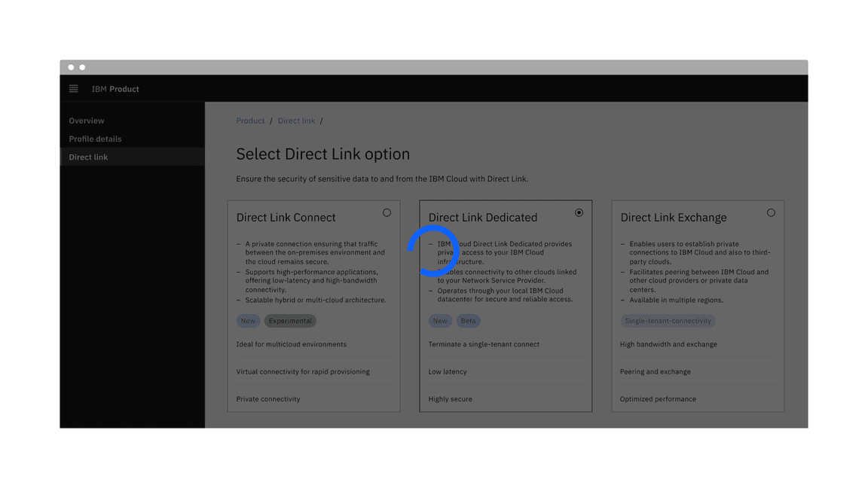
Task: Click the radio indicator on Direct Link Connect
Action: click(x=387, y=212)
